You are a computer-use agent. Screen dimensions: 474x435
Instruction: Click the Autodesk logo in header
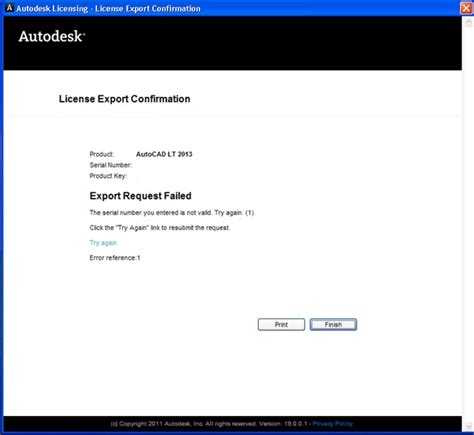[x=52, y=36]
